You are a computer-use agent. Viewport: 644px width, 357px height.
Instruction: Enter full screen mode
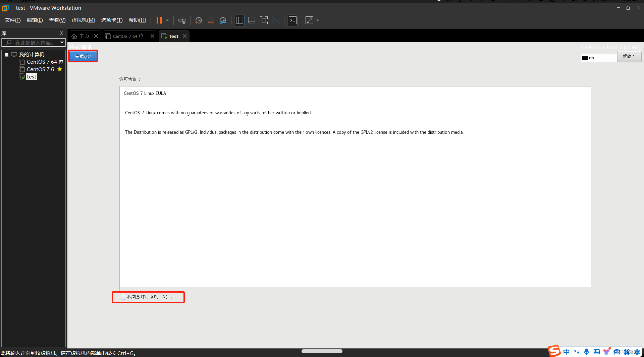[264, 20]
